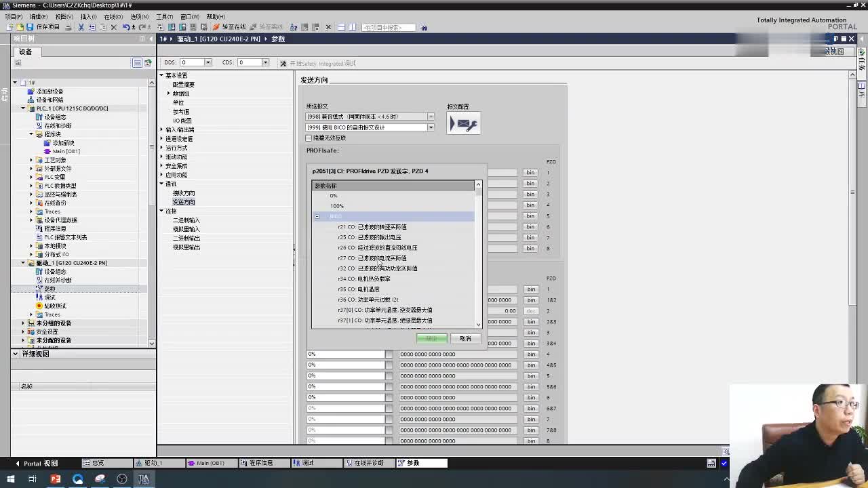This screenshot has height=488, width=868.
Task: Click the green 确定 confirm button in dialog
Action: coord(432,338)
